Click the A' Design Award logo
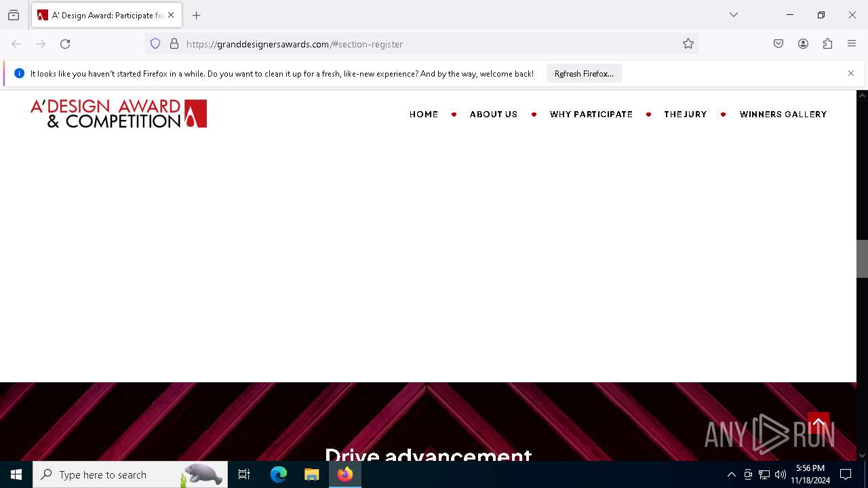Viewport: 868px width, 488px height. [x=119, y=114]
